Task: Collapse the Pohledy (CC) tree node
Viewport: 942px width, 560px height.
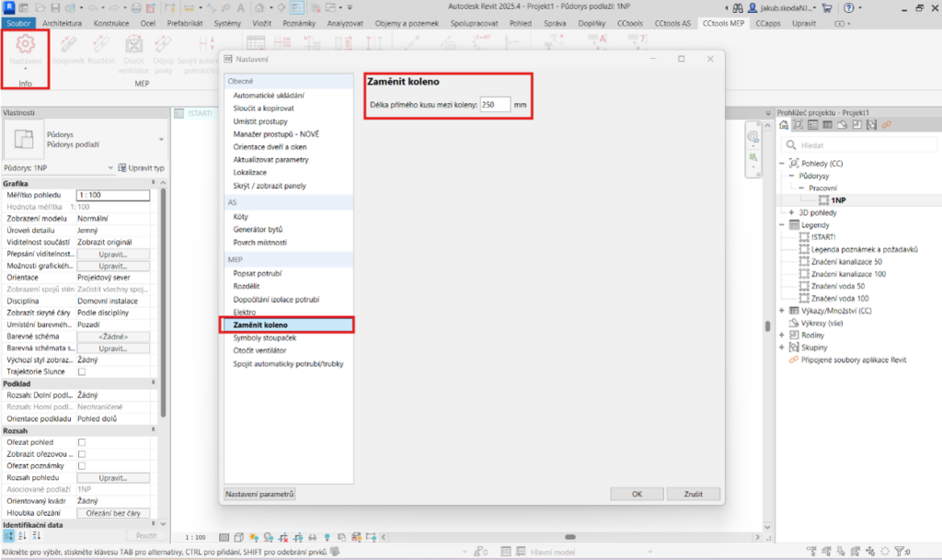Action: pos(782,164)
